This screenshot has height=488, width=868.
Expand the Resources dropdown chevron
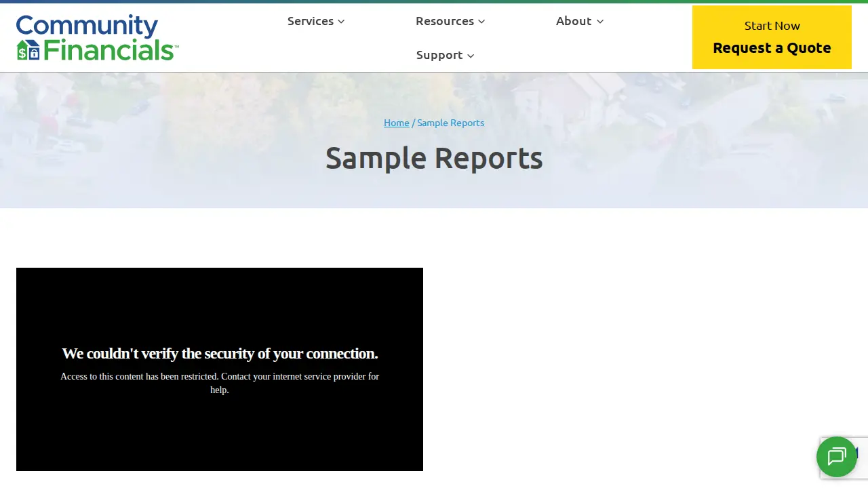[481, 22]
